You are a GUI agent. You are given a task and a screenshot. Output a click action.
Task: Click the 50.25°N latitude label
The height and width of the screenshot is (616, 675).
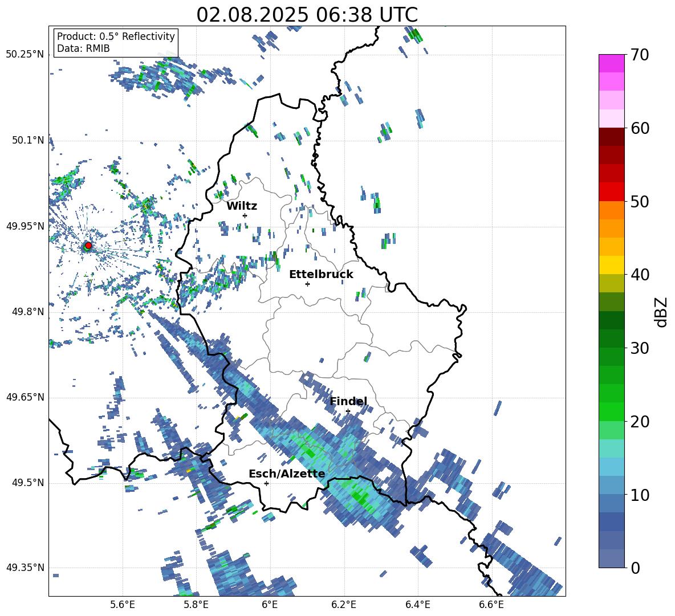25,55
